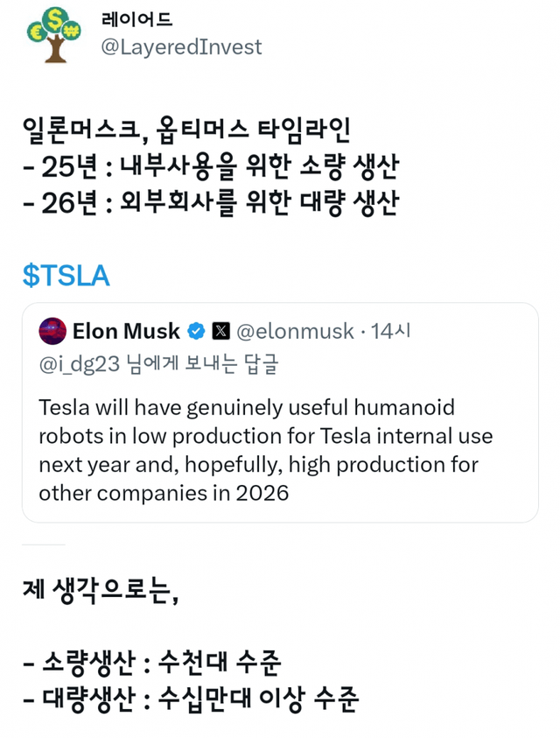Open the 레이어드 display name profile

click(x=137, y=19)
